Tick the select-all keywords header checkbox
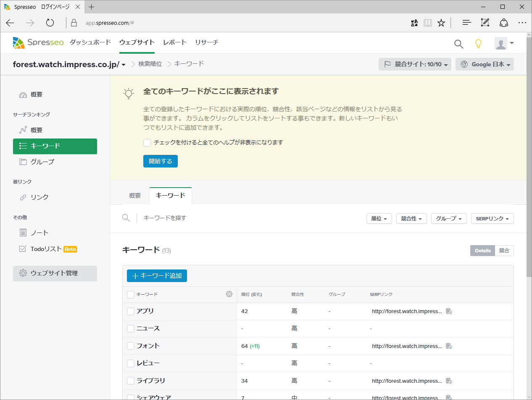 130,294
